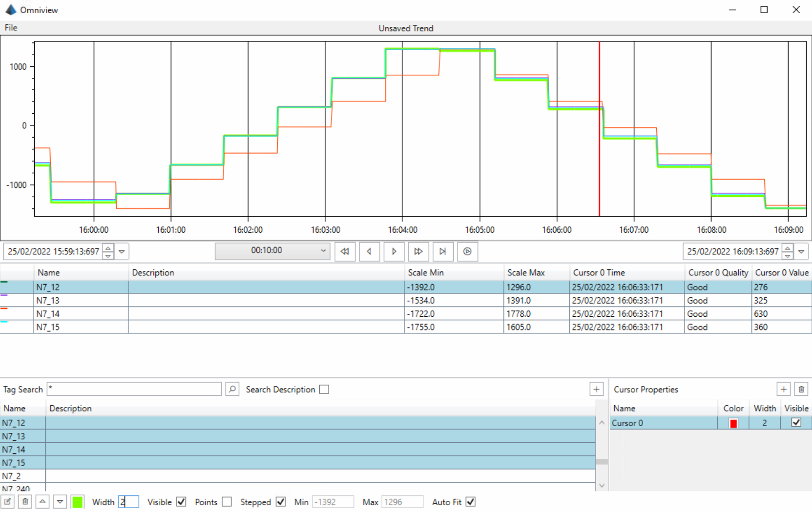
Task: Click the Cursor 0 Time column header
Action: point(627,272)
